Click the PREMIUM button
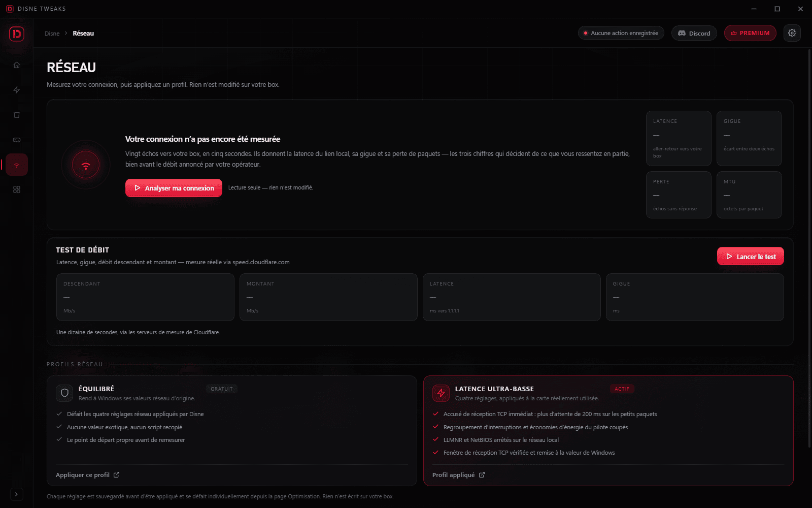This screenshot has width=812, height=508. click(x=750, y=33)
